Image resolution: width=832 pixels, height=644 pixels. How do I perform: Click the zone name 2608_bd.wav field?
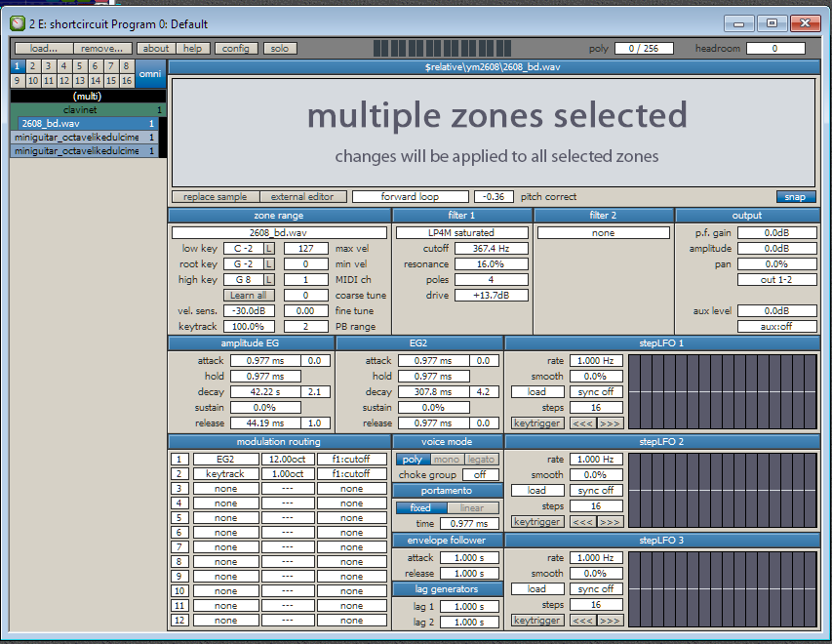pos(279,232)
